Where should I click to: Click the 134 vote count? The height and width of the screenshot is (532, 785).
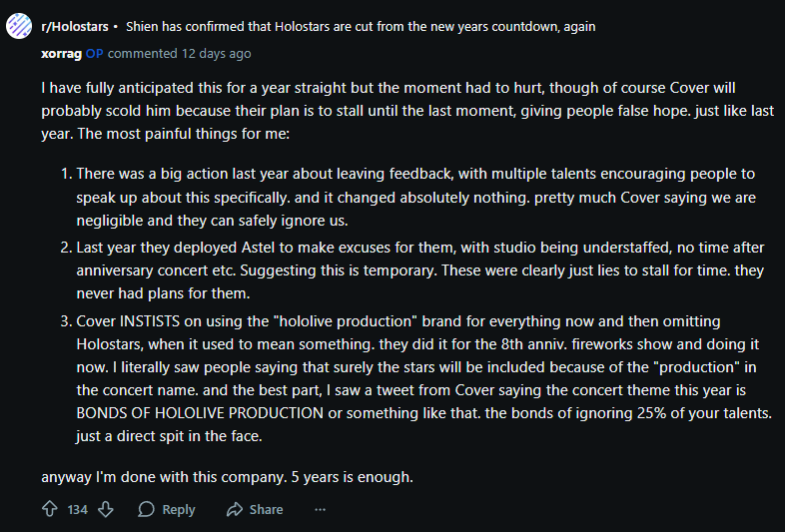(x=78, y=509)
